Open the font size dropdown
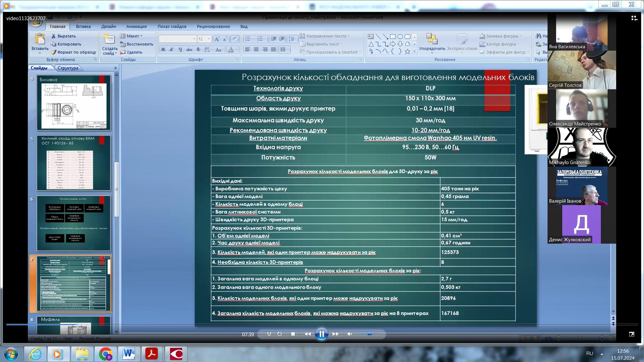The height and width of the screenshot is (362, 644). [x=209, y=39]
